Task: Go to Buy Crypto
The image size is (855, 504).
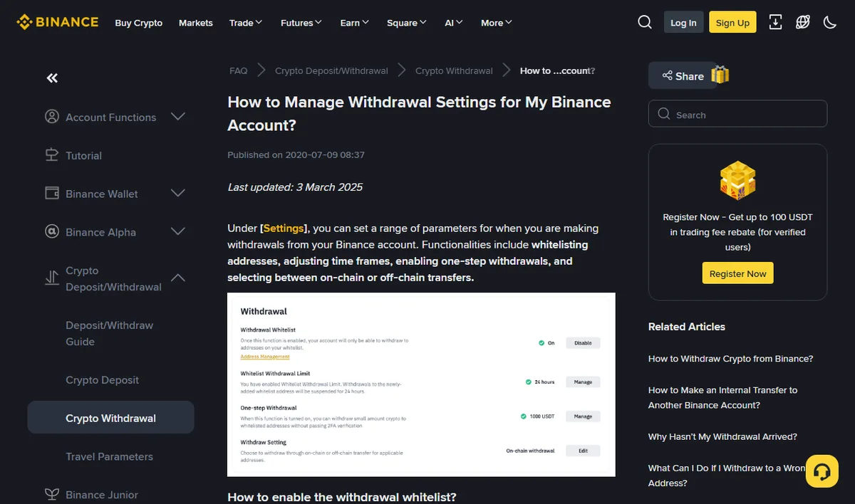Action: 139,23
